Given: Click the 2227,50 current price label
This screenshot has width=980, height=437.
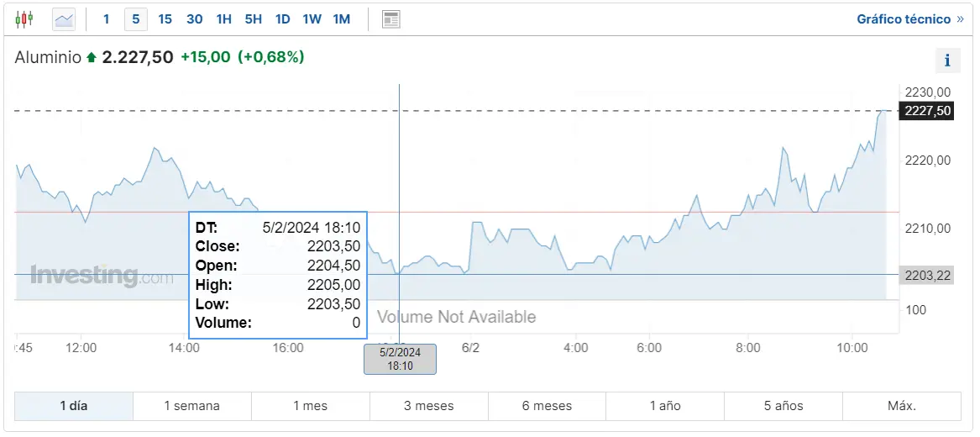Looking at the screenshot, I should tap(927, 111).
